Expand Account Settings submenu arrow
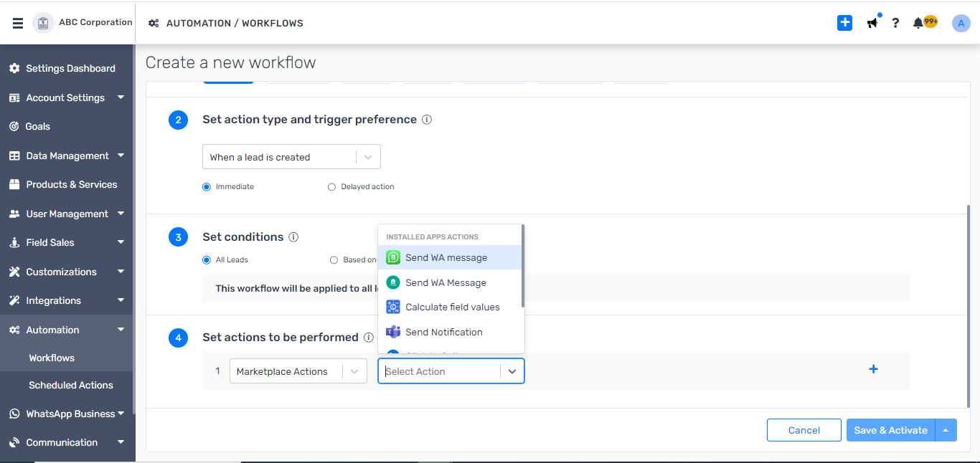The height and width of the screenshot is (463, 980). [121, 97]
